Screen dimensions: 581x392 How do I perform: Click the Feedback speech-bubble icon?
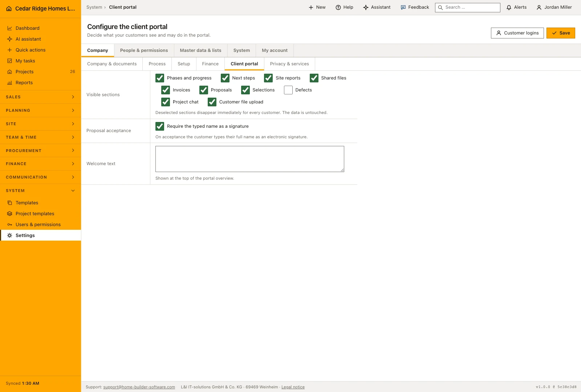tap(403, 7)
